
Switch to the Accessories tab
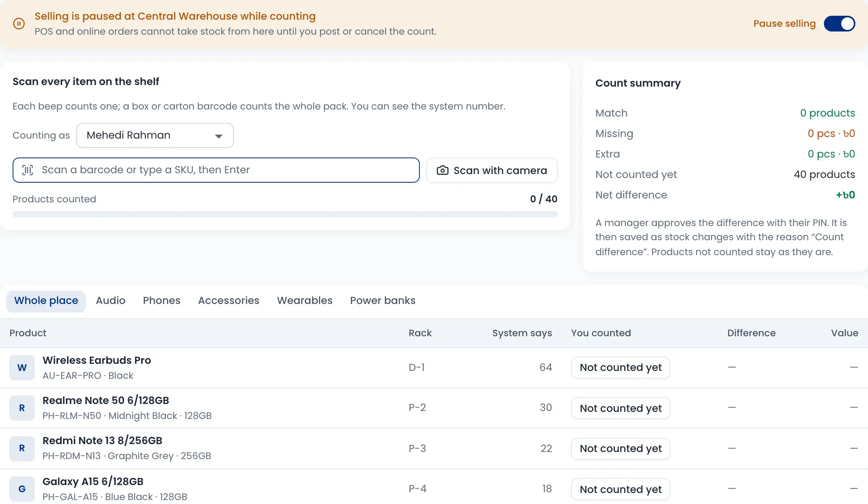229,301
